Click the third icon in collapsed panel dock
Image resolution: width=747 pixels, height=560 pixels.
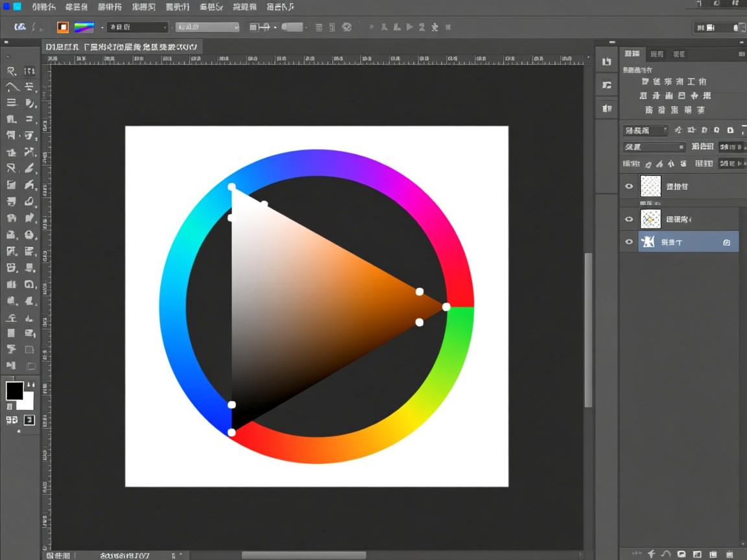point(607,108)
